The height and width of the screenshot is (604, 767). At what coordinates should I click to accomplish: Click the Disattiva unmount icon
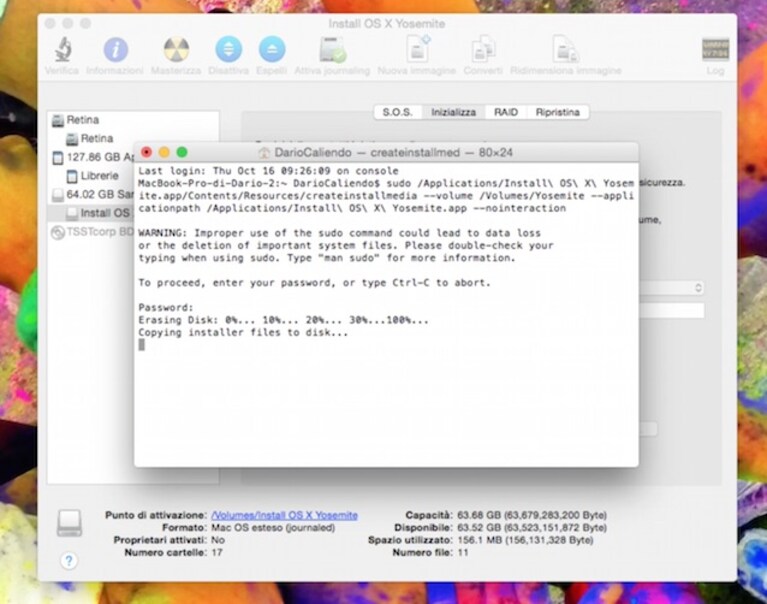pos(228,49)
